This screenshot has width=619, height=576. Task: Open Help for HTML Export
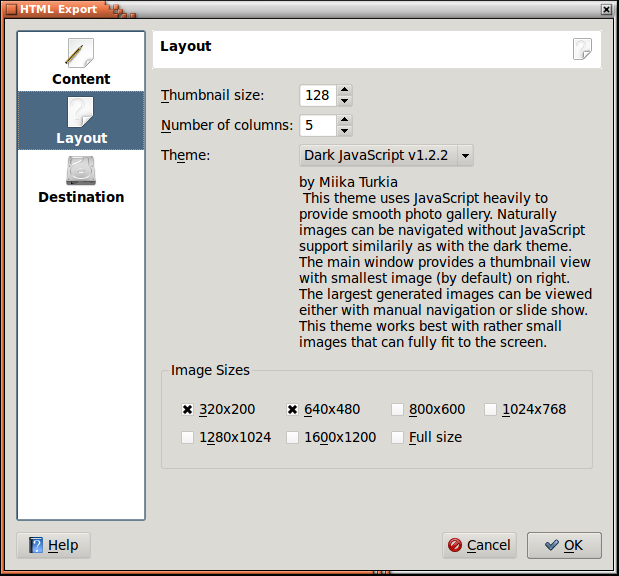(54, 546)
